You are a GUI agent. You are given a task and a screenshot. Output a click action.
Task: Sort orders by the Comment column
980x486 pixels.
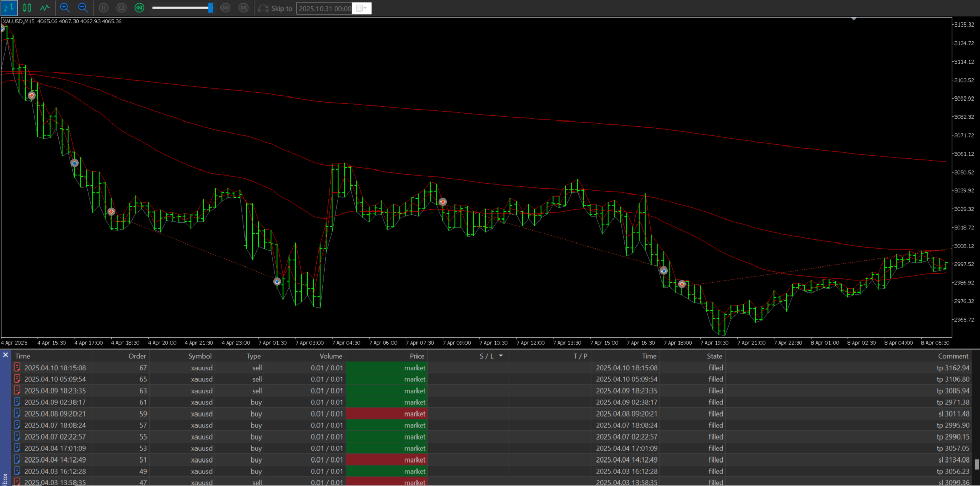[x=952, y=356]
